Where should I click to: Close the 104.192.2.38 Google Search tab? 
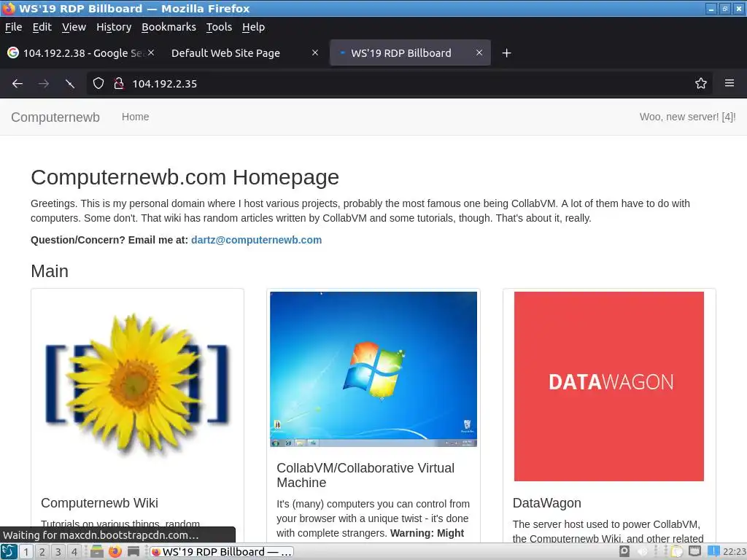(151, 52)
